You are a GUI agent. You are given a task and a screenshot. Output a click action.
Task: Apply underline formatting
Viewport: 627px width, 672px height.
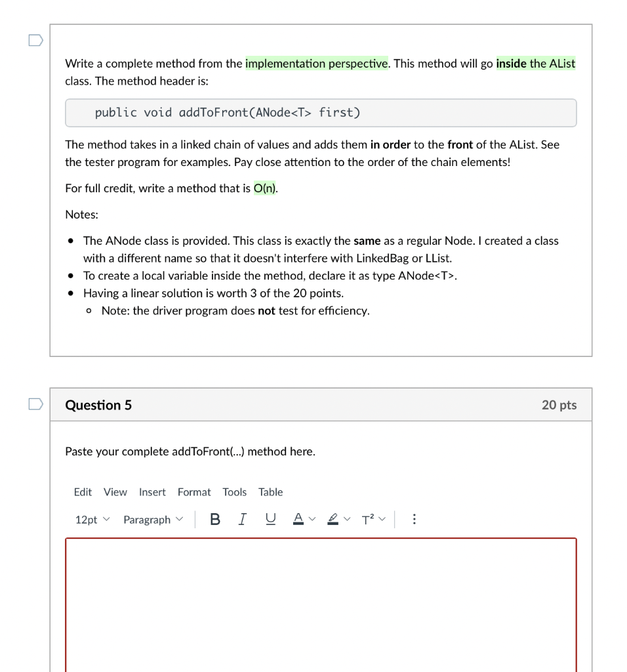270,519
